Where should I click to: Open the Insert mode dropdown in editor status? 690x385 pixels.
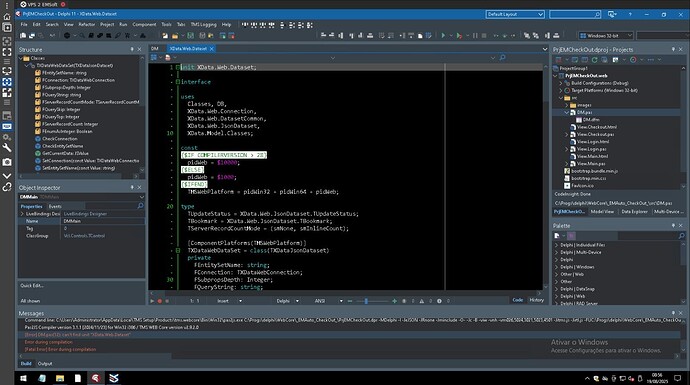coord(240,301)
